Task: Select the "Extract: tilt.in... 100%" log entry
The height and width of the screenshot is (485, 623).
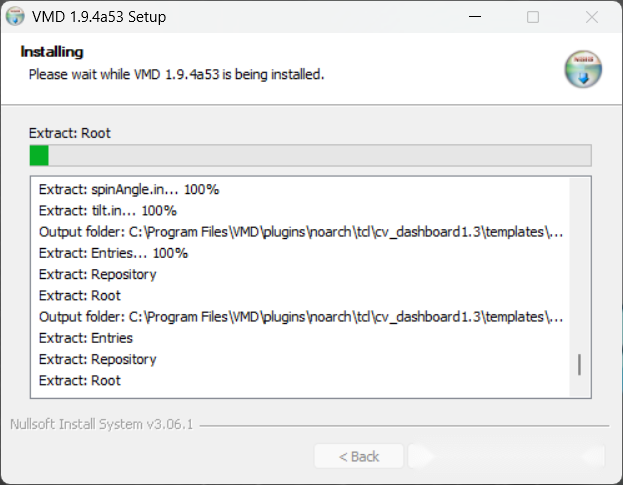Action: coord(108,211)
